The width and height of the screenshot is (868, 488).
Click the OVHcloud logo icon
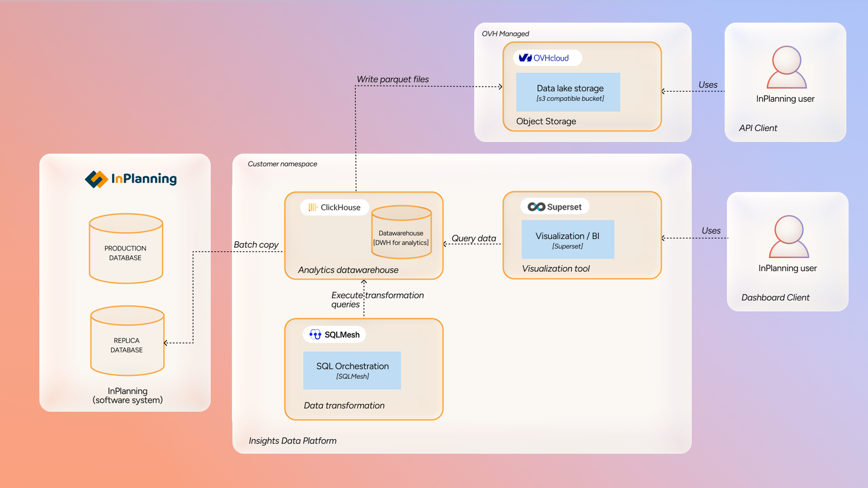tap(525, 58)
